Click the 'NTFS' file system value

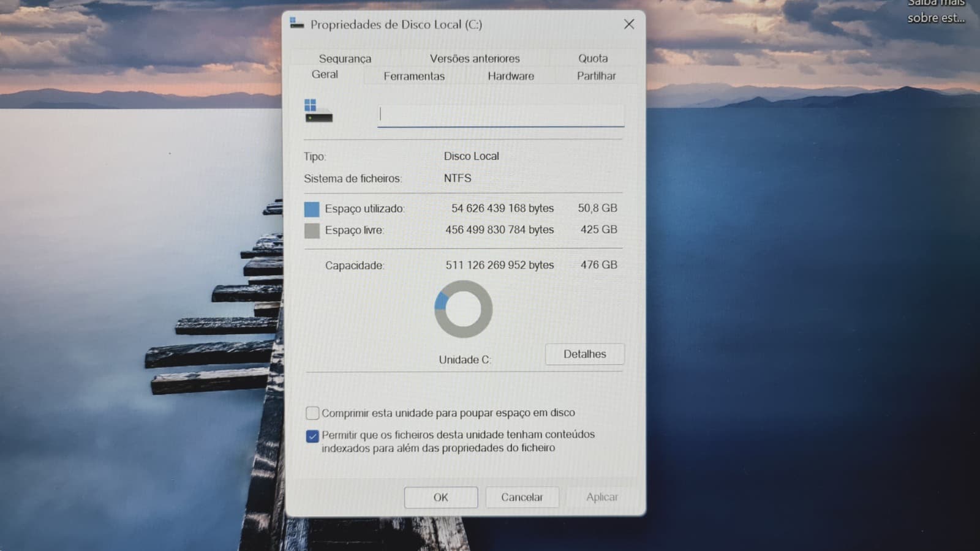[458, 178]
